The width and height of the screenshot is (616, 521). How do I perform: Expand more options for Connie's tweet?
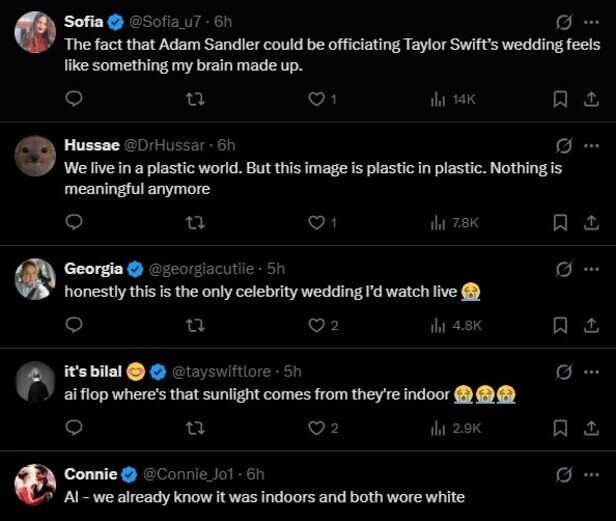tap(591, 475)
